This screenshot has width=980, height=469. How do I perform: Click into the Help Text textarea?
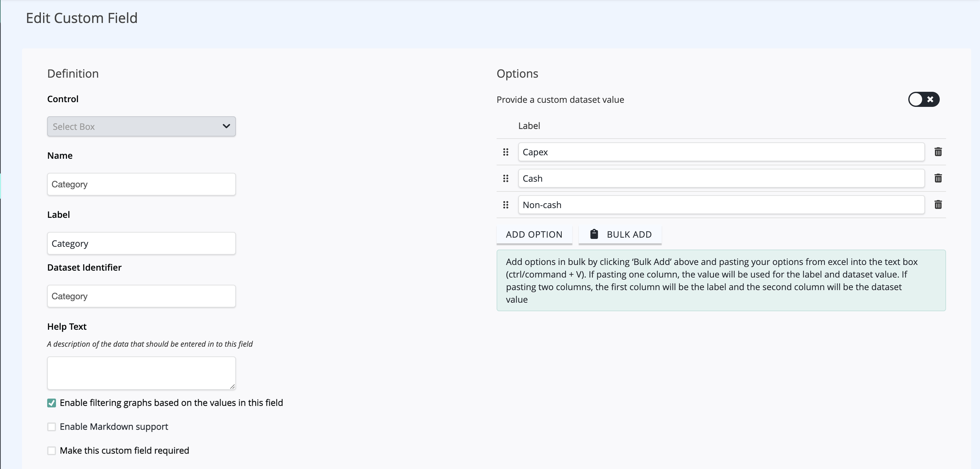pos(141,373)
